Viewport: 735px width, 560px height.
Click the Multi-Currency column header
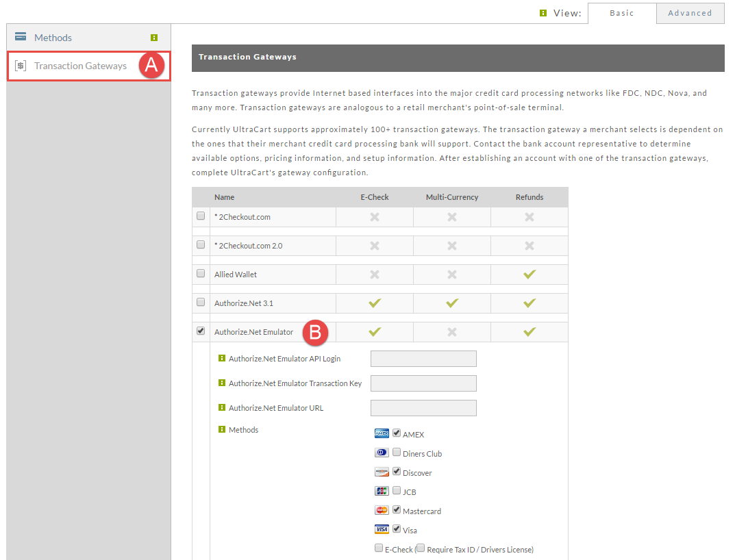pos(452,197)
